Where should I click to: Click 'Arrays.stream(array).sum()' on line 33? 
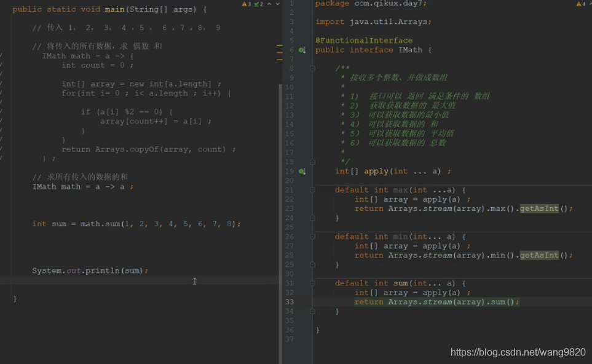[451, 302]
